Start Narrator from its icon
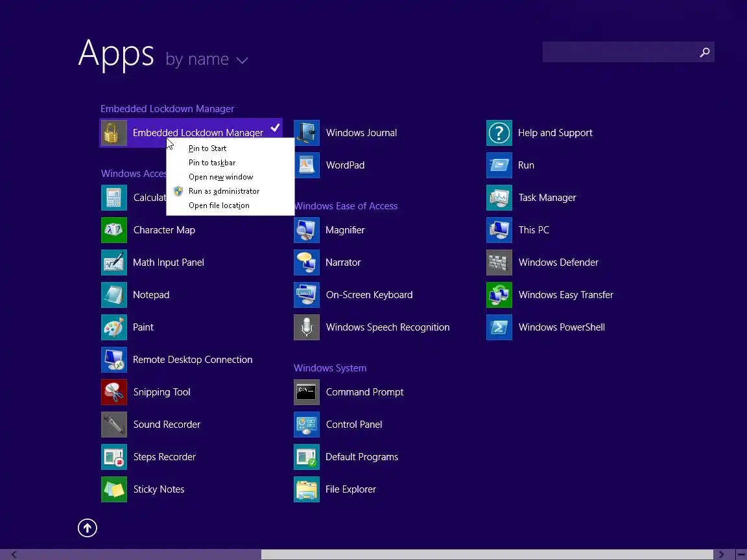747x560 pixels. point(306,262)
